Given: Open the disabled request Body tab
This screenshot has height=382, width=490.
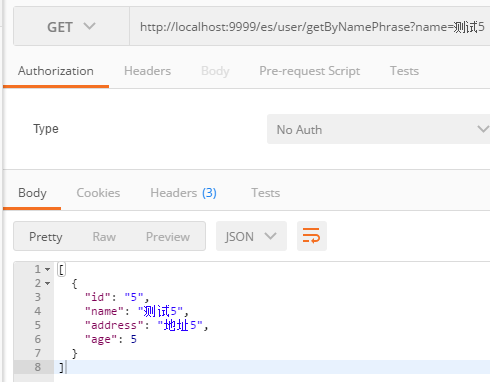Looking at the screenshot, I should [215, 71].
